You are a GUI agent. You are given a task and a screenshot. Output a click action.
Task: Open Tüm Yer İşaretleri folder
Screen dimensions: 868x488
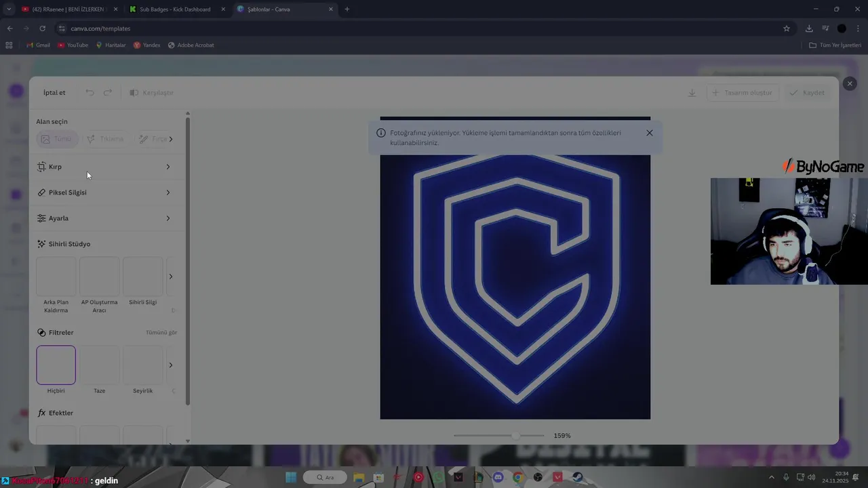pos(835,45)
